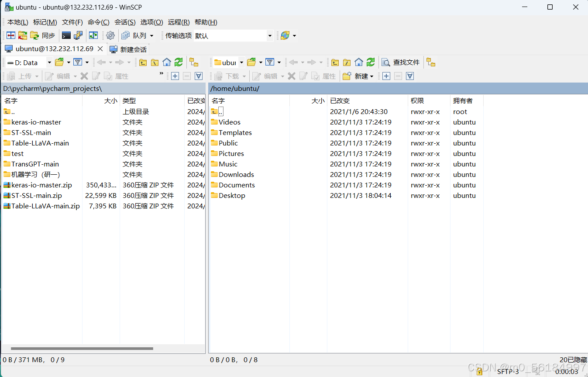Screen dimensions: 588x377
Task: Go to remote root directory icon
Action: click(x=347, y=62)
